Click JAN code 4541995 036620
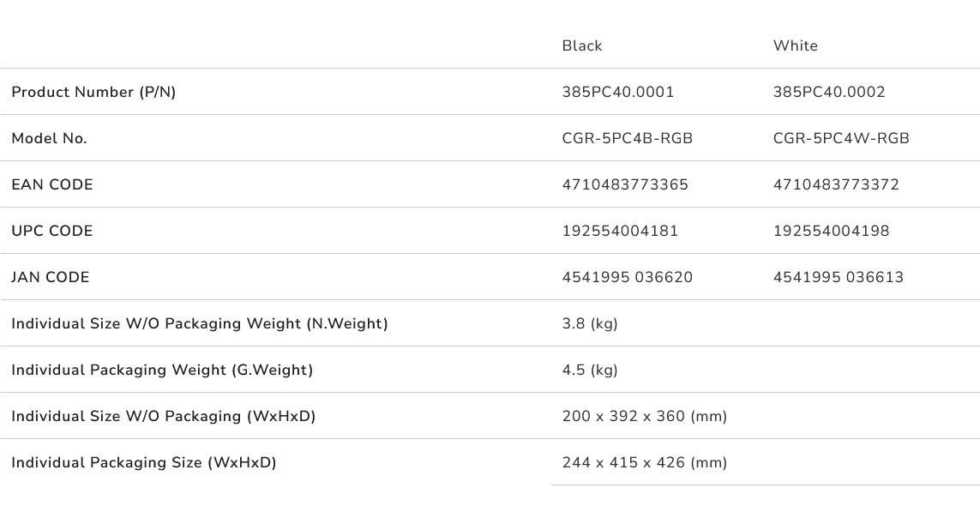Viewport: 980px width, 506px height. tap(627, 278)
